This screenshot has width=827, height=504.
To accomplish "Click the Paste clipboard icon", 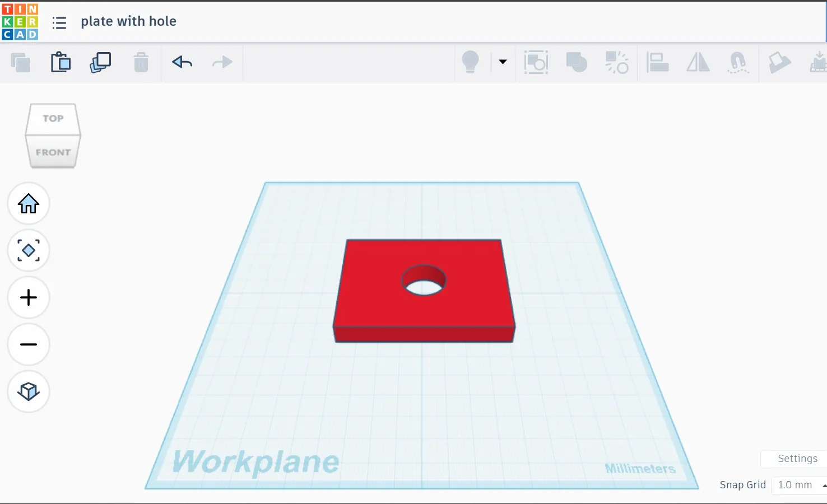I will coord(61,62).
